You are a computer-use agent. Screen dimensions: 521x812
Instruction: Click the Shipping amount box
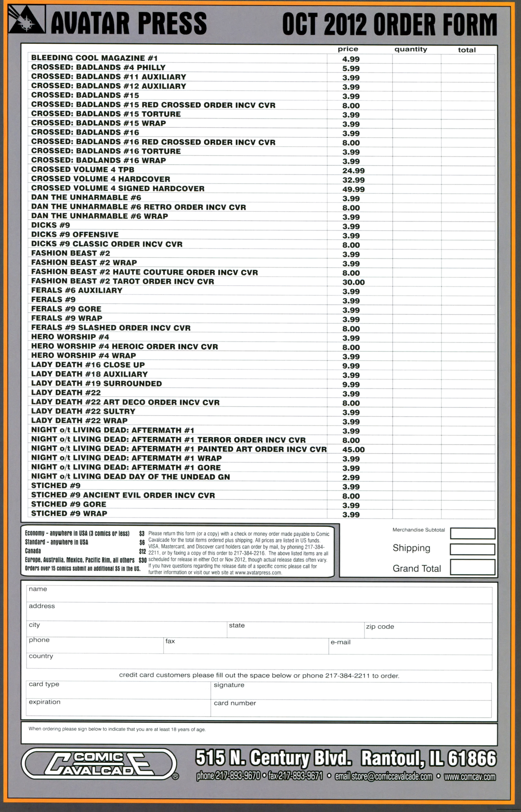472,549
